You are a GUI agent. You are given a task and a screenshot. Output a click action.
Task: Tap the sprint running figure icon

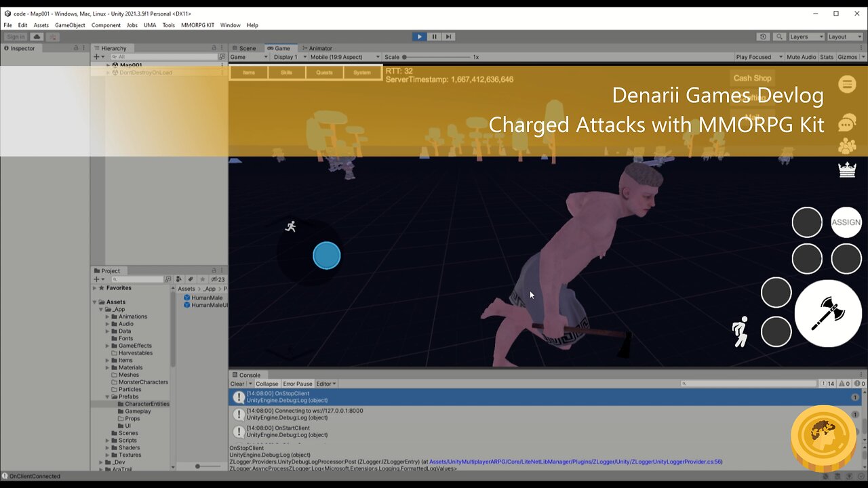(291, 226)
